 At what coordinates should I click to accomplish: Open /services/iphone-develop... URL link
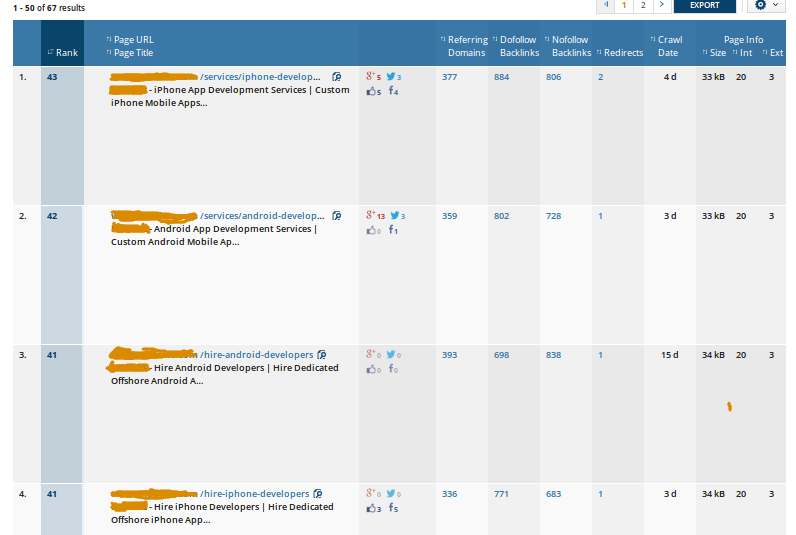pyautogui.click(x=260, y=77)
